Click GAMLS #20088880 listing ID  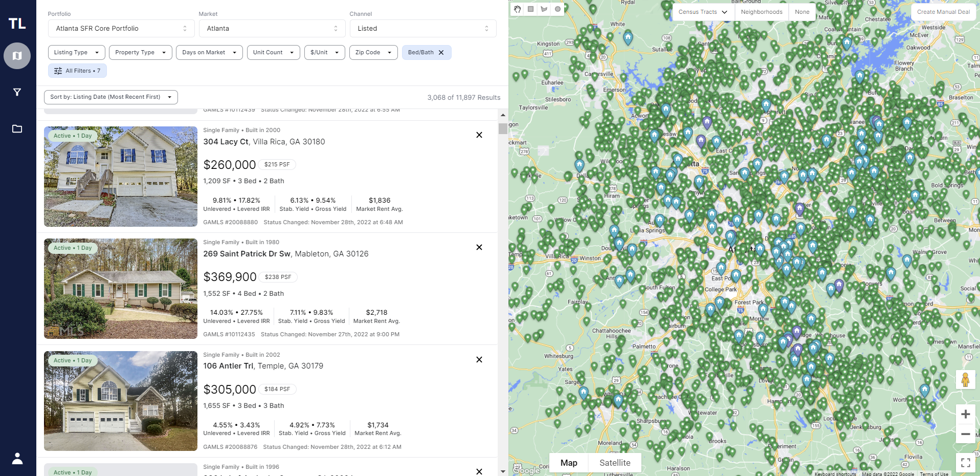tap(231, 223)
